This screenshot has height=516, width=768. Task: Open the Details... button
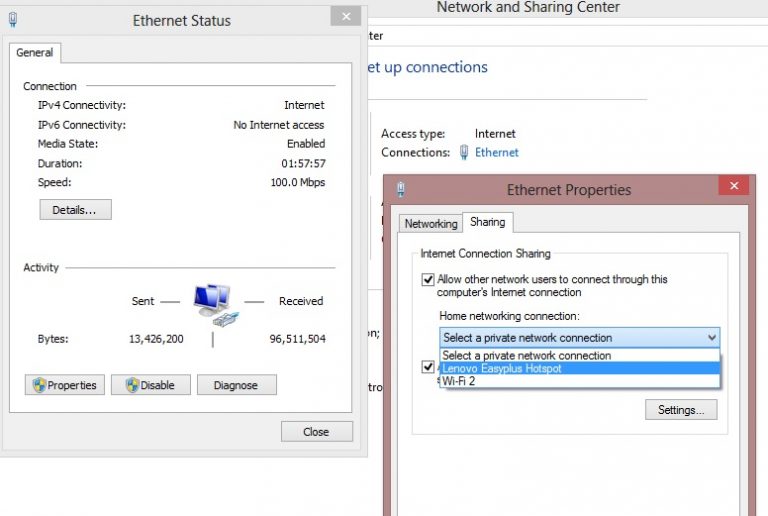[75, 210]
